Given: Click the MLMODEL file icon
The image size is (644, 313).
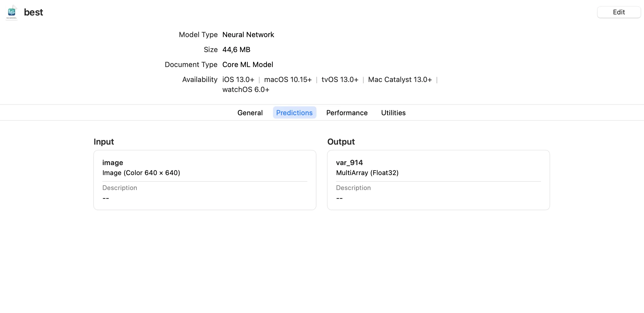Looking at the screenshot, I should pyautogui.click(x=12, y=12).
